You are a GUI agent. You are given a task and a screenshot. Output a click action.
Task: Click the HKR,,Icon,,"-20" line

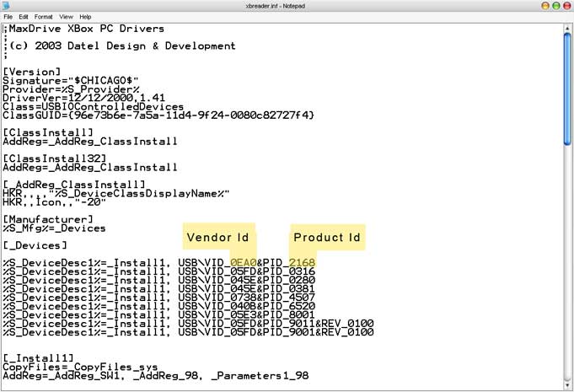coord(55,202)
